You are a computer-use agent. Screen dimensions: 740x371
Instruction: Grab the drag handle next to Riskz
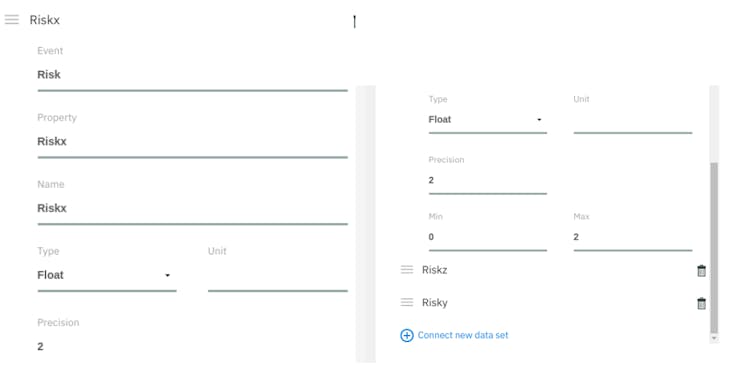coord(407,270)
